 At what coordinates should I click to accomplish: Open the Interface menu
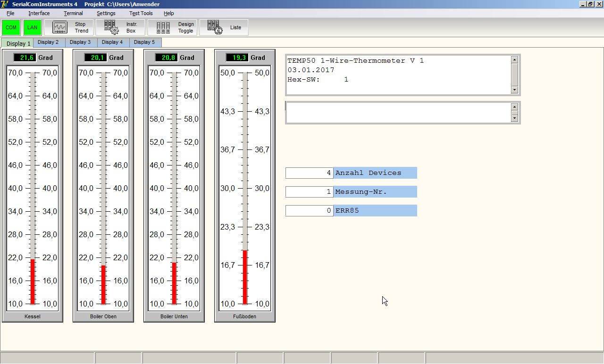click(39, 13)
